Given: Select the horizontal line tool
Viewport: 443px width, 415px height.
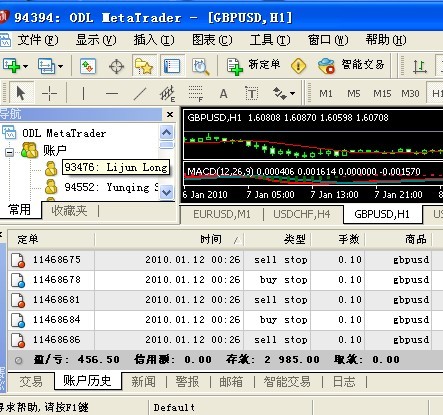Looking at the screenshot, I should 112,94.
